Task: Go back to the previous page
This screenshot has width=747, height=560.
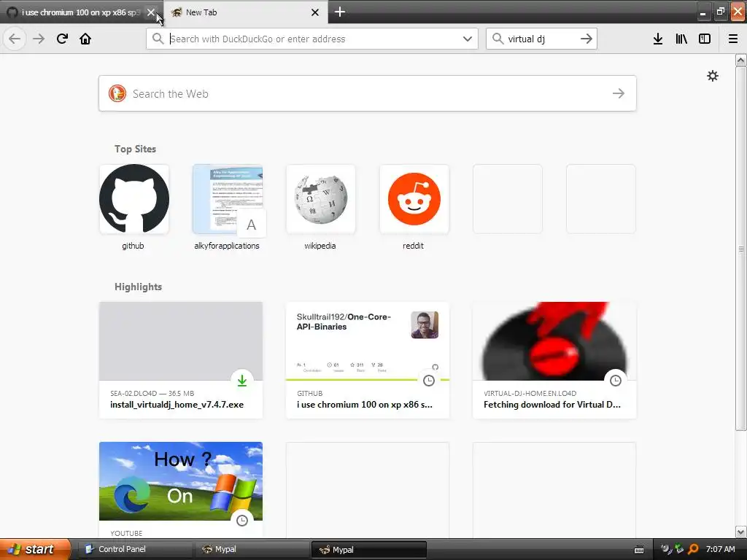Action: 15,39
